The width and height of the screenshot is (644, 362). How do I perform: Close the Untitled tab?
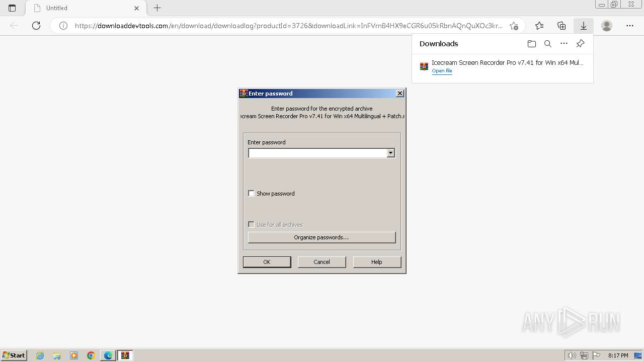point(136,8)
